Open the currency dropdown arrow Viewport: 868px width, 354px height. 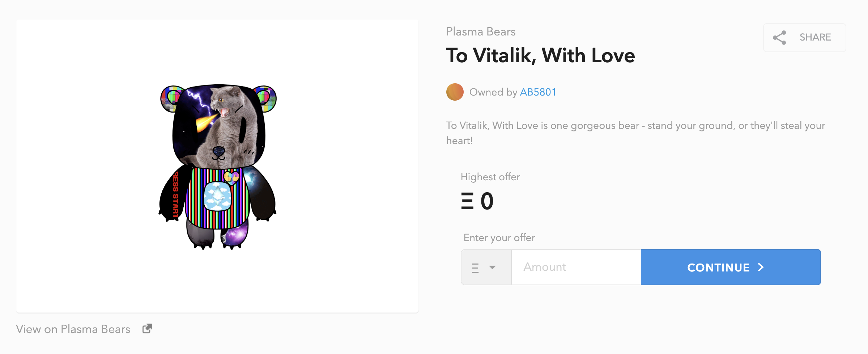[492, 267]
